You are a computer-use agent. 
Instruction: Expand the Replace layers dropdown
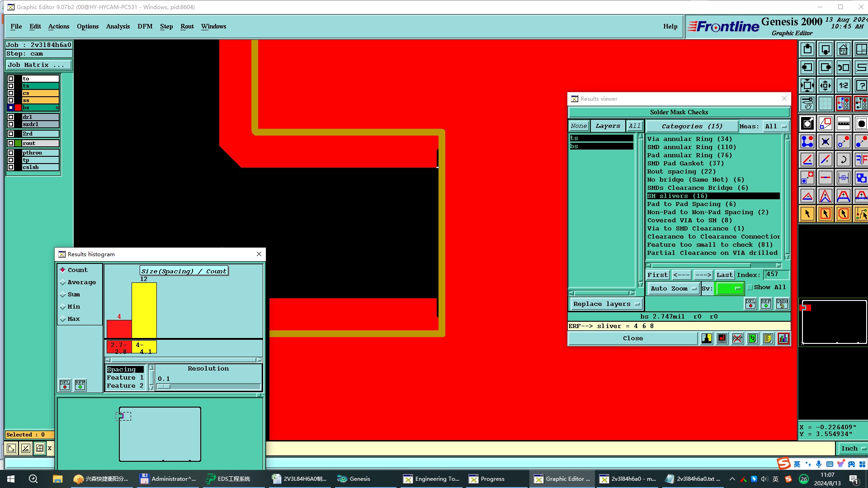(x=606, y=304)
